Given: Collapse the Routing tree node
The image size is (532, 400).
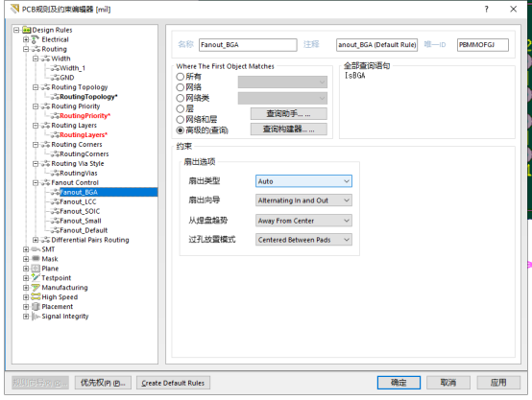Looking at the screenshot, I should pyautogui.click(x=26, y=49).
